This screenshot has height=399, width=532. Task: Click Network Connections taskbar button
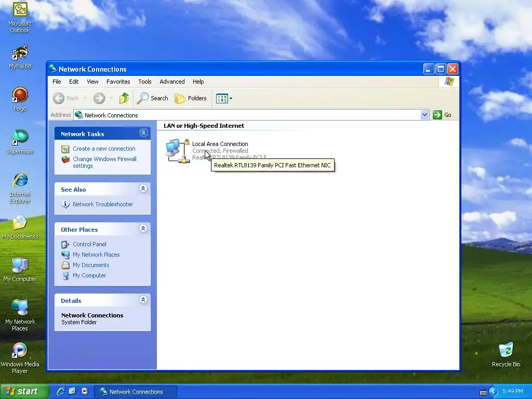tap(136, 392)
